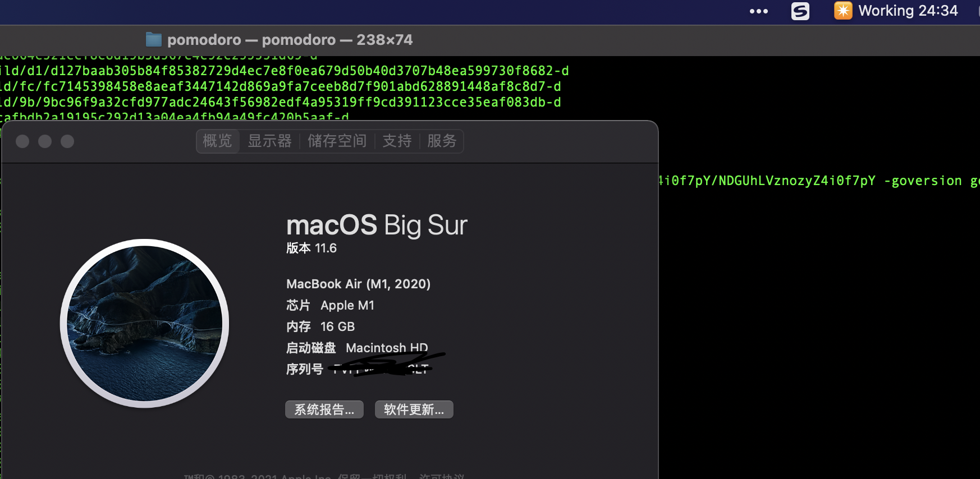980x479 pixels.
Task: Click the pomodoro folder icon in terminal title
Action: tap(153, 39)
